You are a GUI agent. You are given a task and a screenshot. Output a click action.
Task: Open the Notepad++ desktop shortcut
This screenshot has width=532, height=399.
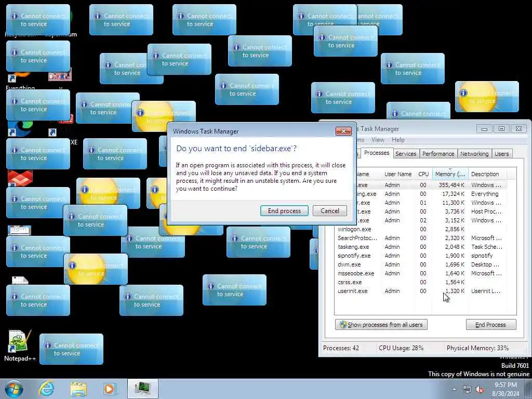(20, 345)
